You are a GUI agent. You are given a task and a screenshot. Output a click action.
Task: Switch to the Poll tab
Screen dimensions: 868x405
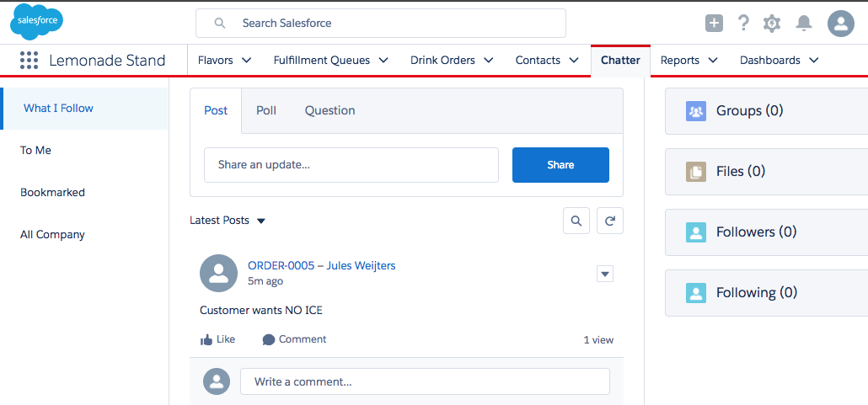point(266,110)
